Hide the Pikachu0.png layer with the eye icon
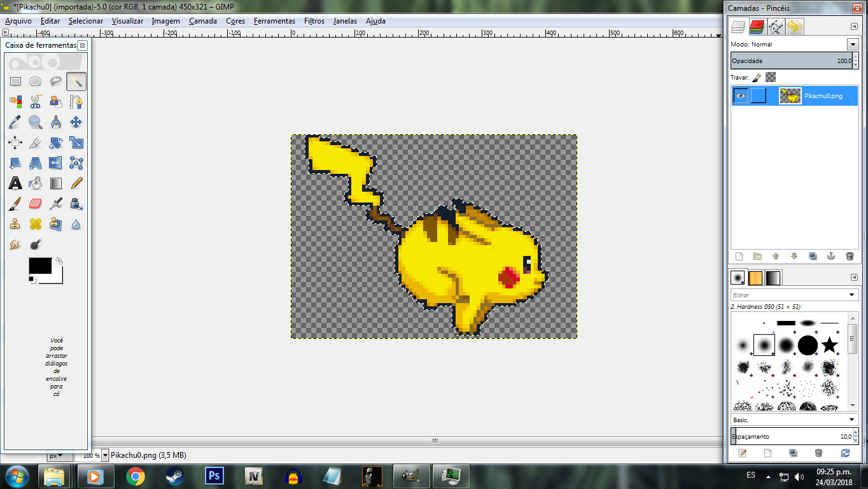 (x=740, y=96)
